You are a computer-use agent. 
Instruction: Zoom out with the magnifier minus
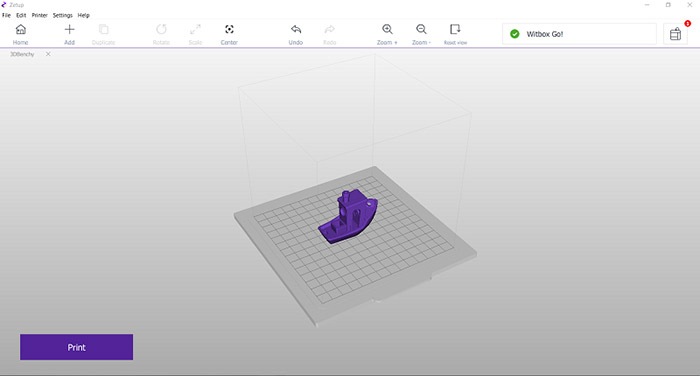pyautogui.click(x=421, y=29)
